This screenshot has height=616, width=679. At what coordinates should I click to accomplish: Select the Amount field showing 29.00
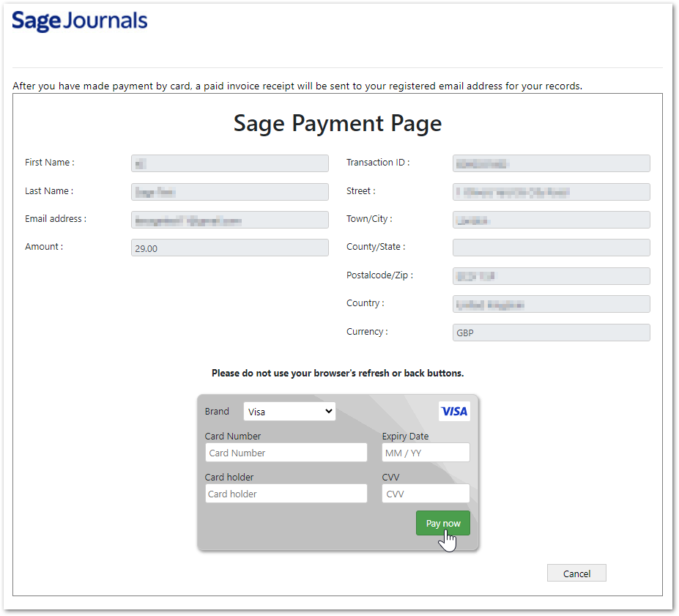pos(230,248)
